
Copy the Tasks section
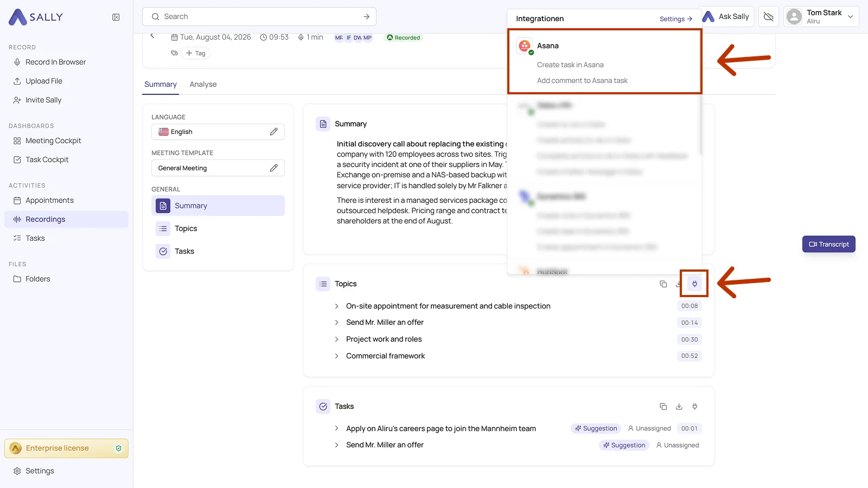[663, 406]
